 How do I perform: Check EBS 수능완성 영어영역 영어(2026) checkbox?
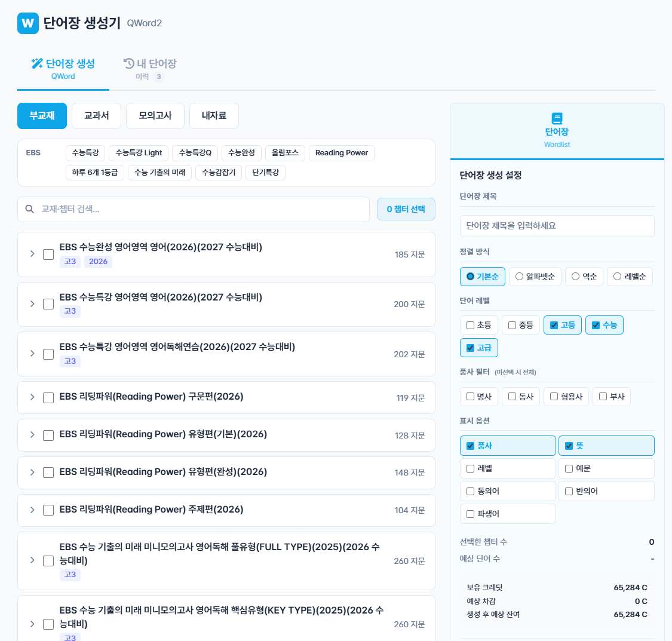click(x=48, y=254)
